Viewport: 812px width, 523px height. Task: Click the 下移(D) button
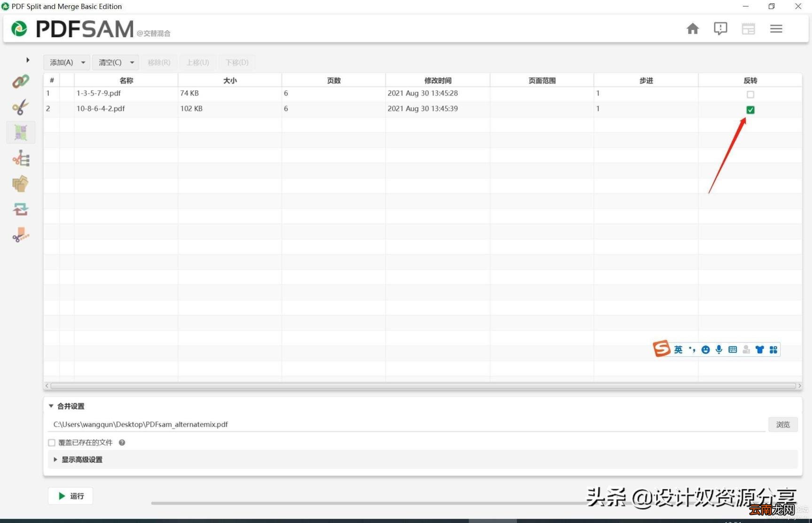point(237,62)
